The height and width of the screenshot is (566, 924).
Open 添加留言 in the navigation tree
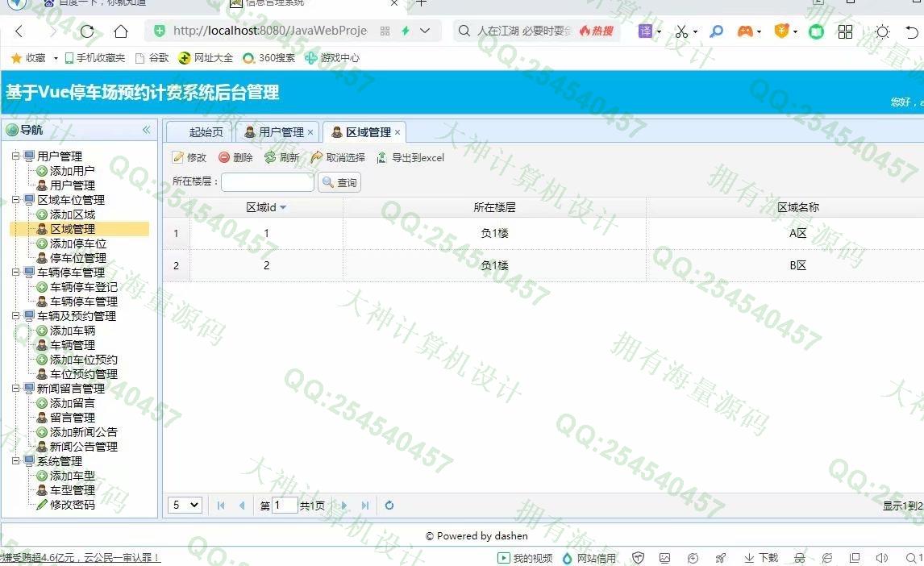[72, 403]
